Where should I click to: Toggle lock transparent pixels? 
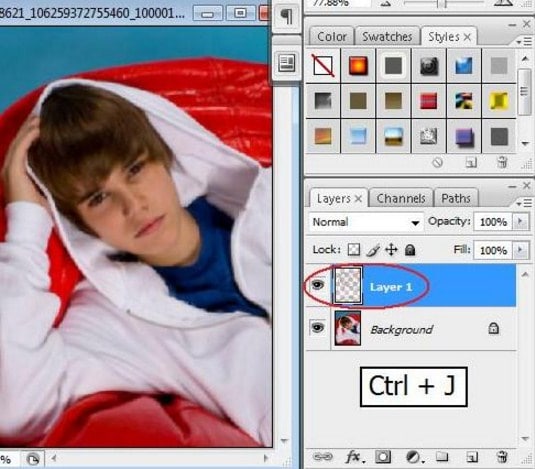click(354, 249)
